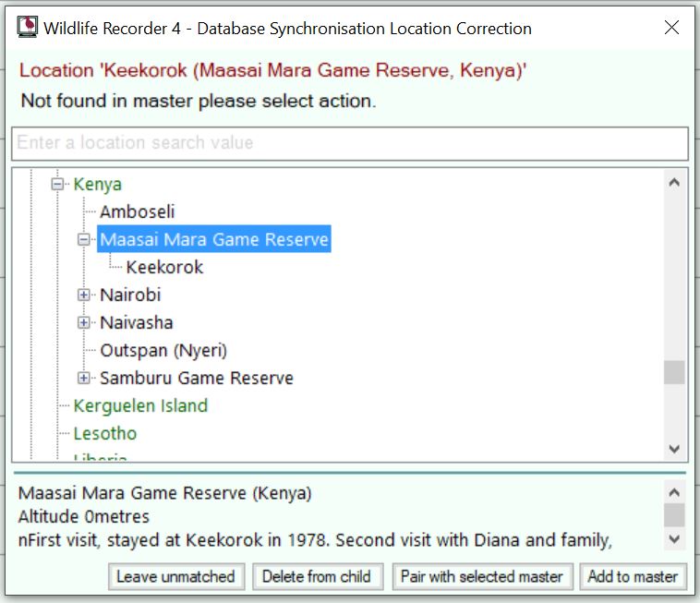This screenshot has height=603, width=700.
Task: Click the Add to master button
Action: pos(633,576)
